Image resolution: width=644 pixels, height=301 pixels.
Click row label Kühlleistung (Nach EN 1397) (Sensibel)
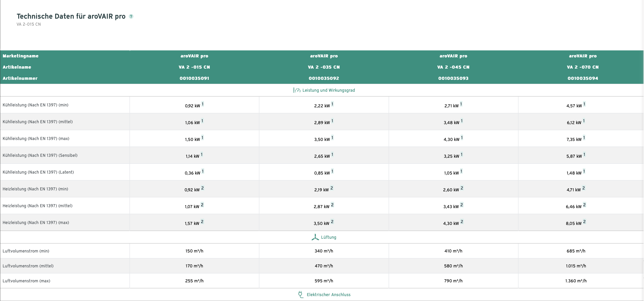40,155
